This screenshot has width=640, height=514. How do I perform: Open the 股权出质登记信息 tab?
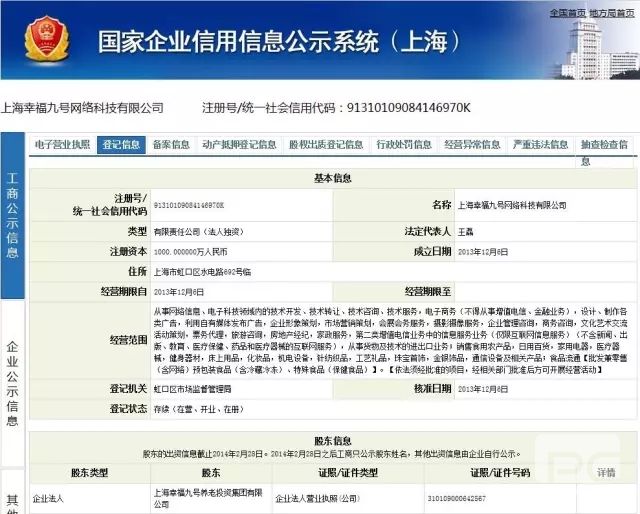tap(326, 145)
